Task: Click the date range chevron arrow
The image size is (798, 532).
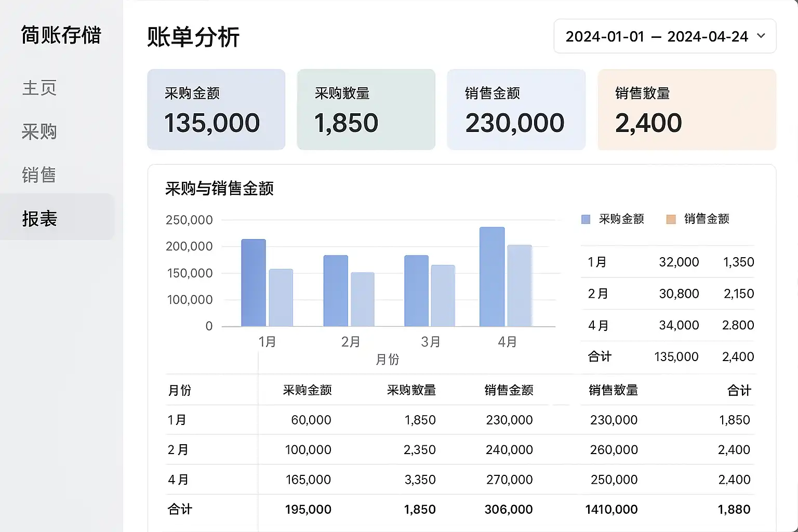Action: click(761, 36)
